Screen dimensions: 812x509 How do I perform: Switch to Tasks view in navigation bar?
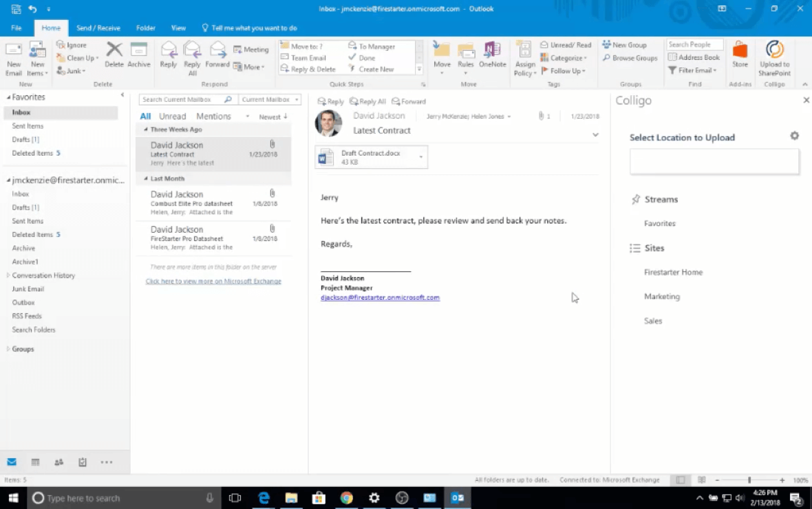click(x=83, y=462)
